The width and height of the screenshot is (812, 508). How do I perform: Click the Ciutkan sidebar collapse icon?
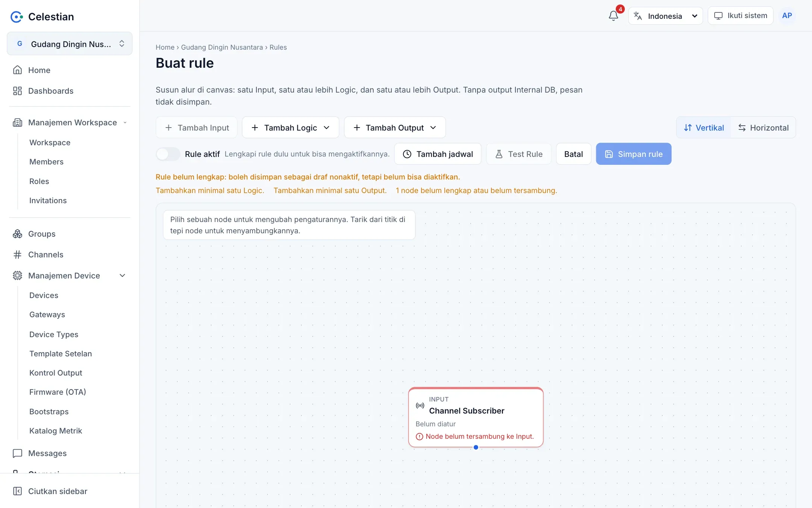coord(17,491)
